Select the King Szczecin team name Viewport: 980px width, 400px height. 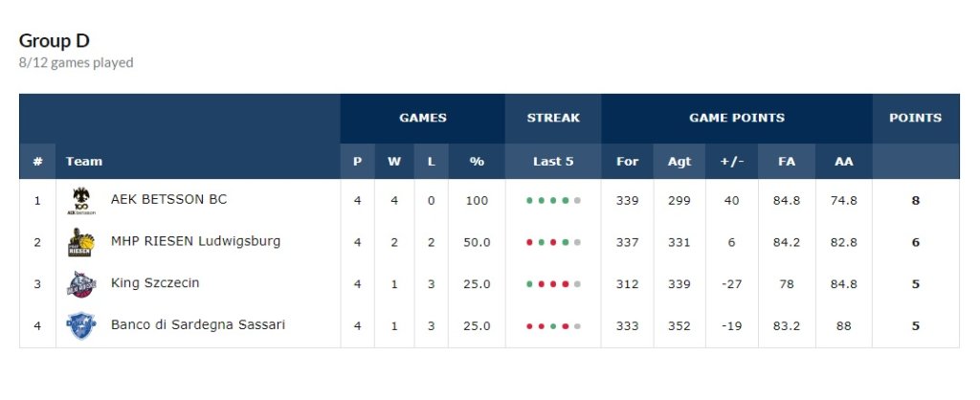155,283
